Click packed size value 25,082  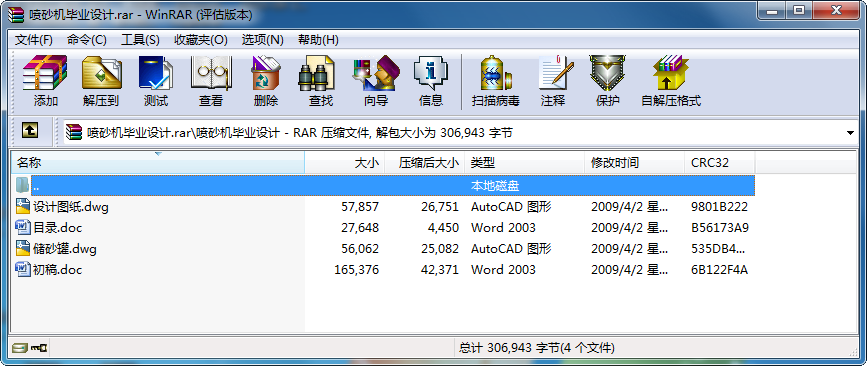[440, 249]
